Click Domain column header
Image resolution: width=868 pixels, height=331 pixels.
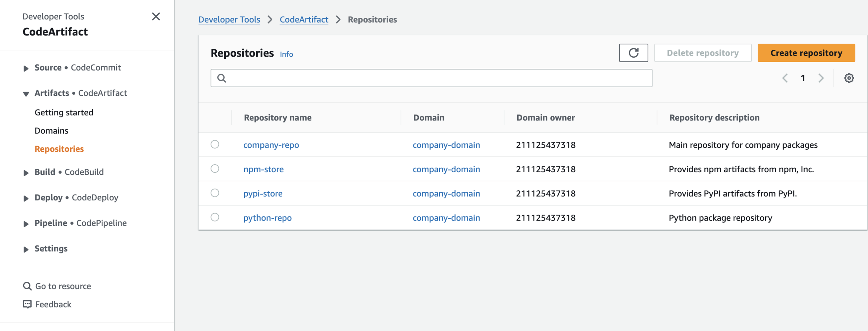click(429, 118)
